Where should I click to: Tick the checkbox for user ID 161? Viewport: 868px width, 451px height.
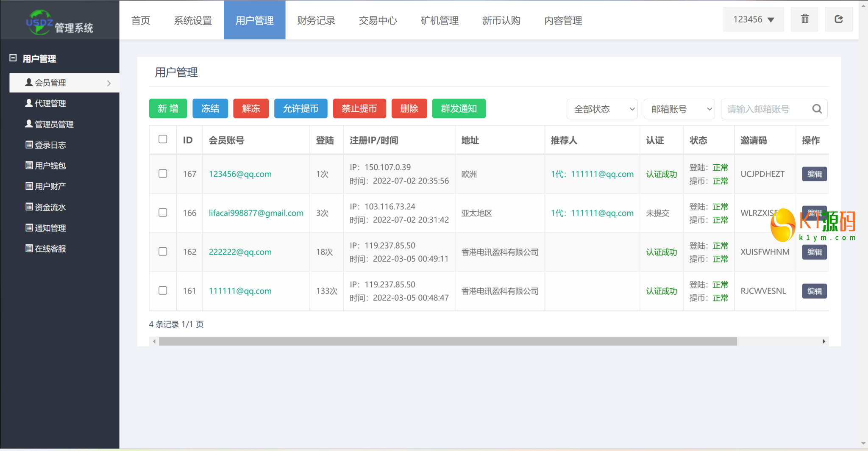point(163,291)
